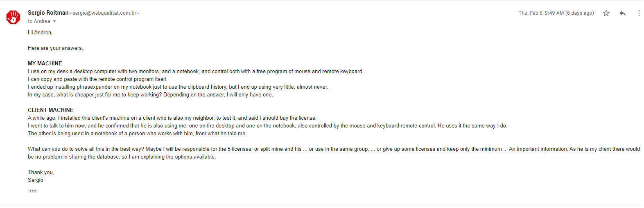This screenshot has height=208, width=644.
Task: Open the three-dot More options menu
Action: point(639,13)
